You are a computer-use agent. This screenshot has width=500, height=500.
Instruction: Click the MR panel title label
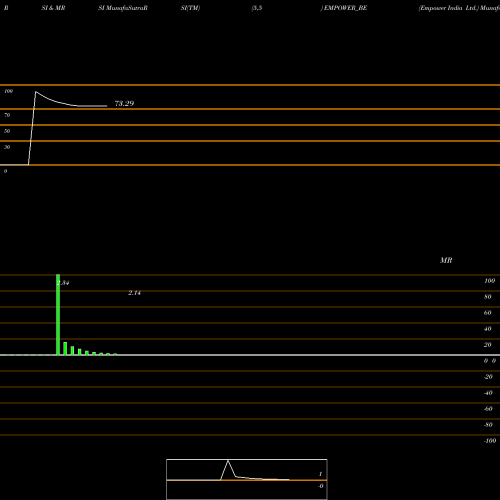pos(446,260)
